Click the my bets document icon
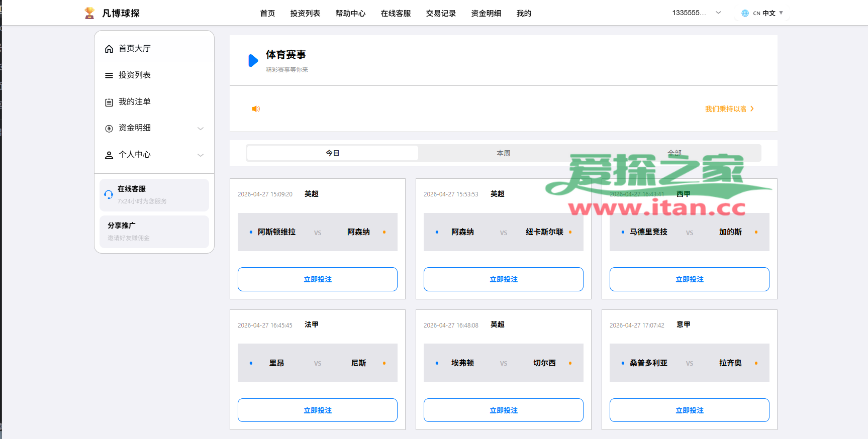 click(109, 102)
